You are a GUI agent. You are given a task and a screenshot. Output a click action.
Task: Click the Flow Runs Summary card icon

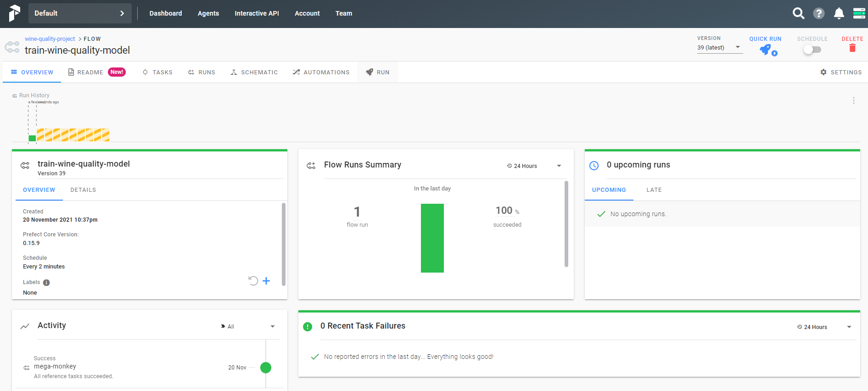pos(311,166)
